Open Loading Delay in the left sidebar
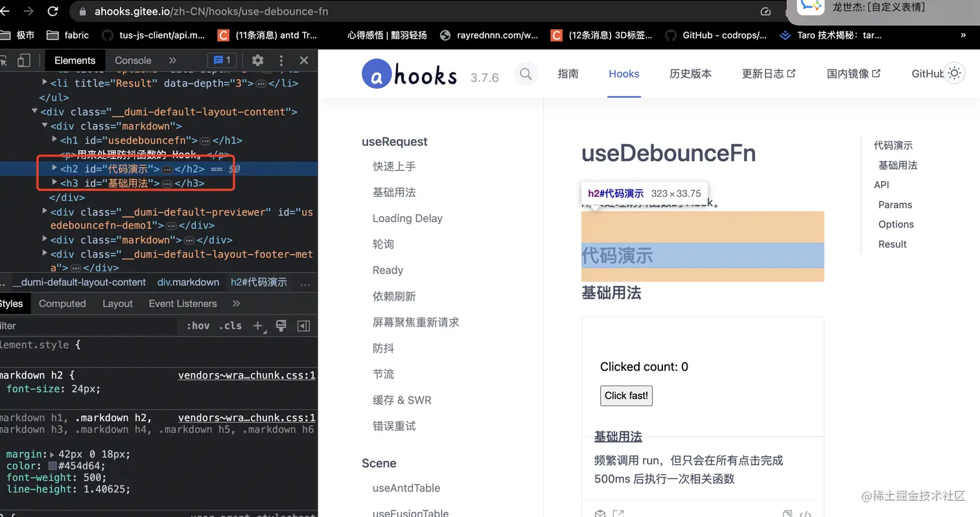The height and width of the screenshot is (517, 980). tap(408, 218)
